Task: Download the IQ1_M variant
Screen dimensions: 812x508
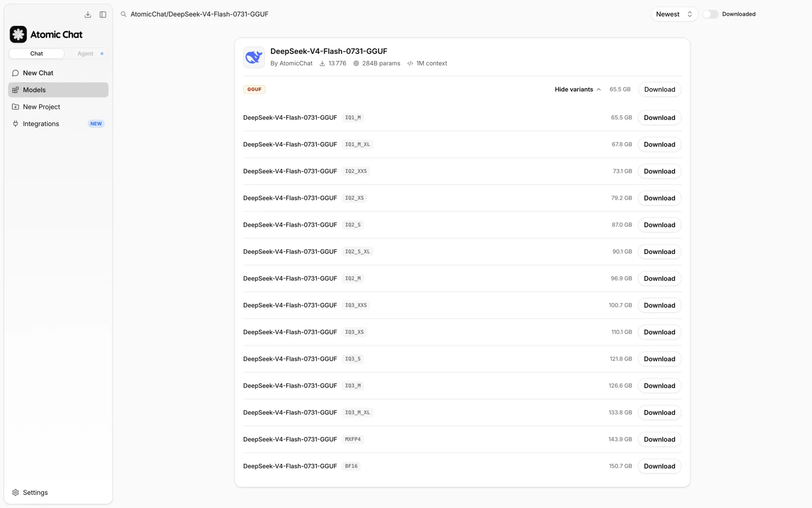Action: pyautogui.click(x=660, y=118)
